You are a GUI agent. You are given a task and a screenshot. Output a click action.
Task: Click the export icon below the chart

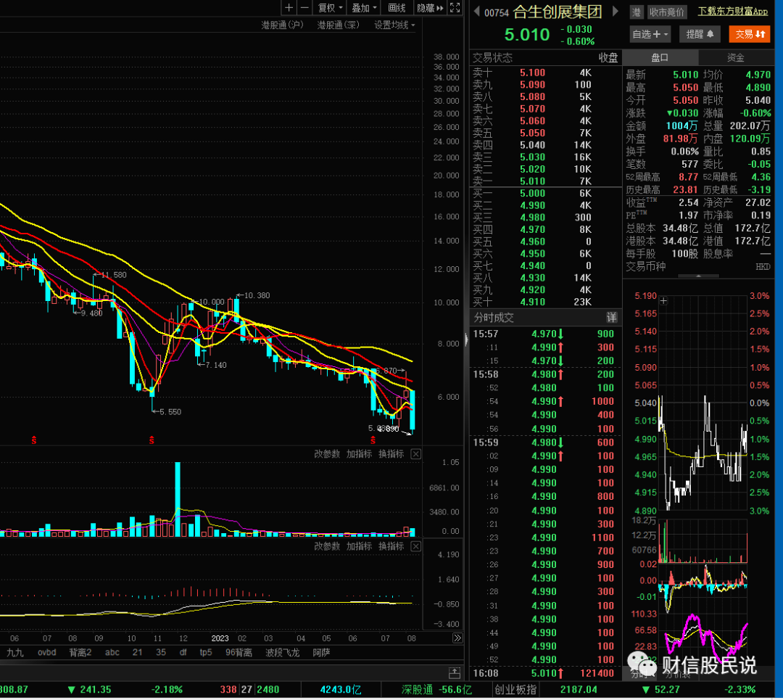pyautogui.click(x=455, y=673)
